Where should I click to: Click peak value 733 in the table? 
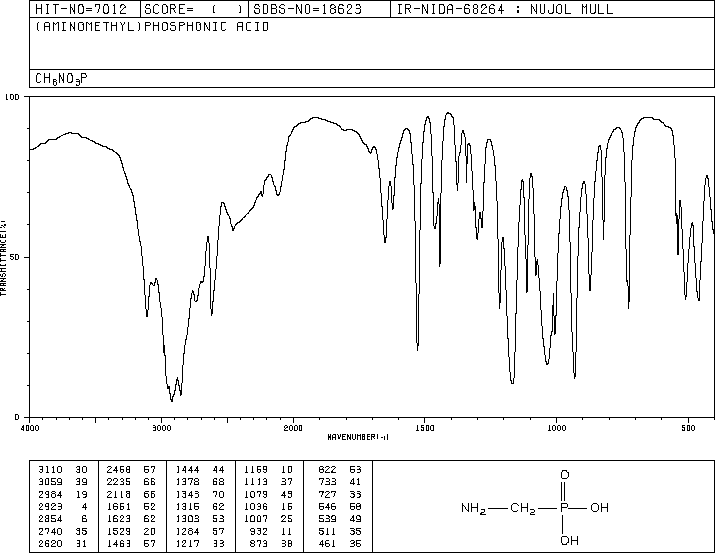327,482
